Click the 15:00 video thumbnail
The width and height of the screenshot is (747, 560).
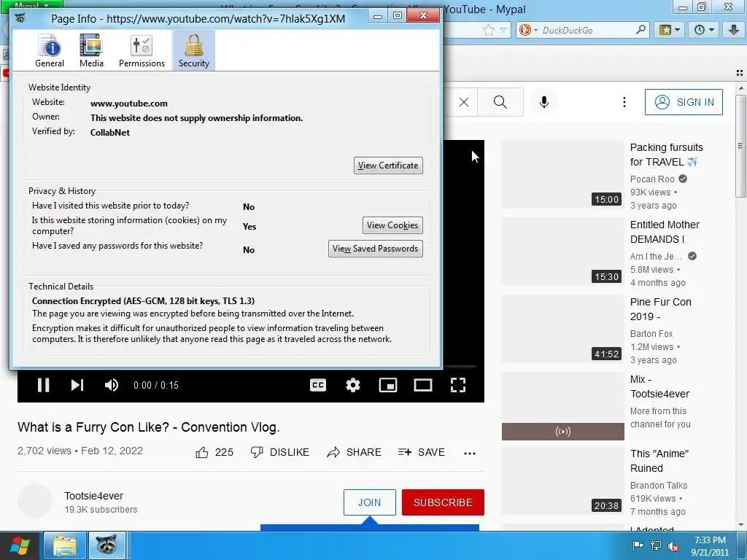pyautogui.click(x=562, y=174)
